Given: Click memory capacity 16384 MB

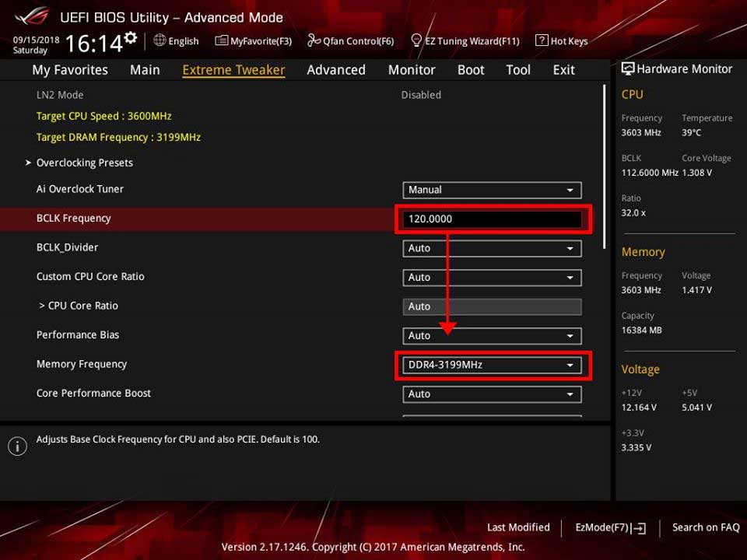Looking at the screenshot, I should (x=641, y=331).
